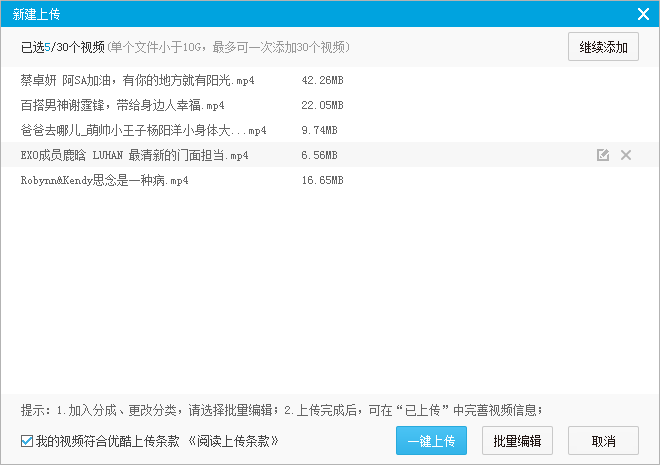Click the 已选5/30个视频 count text
The height and width of the screenshot is (465, 660).
click(x=61, y=47)
